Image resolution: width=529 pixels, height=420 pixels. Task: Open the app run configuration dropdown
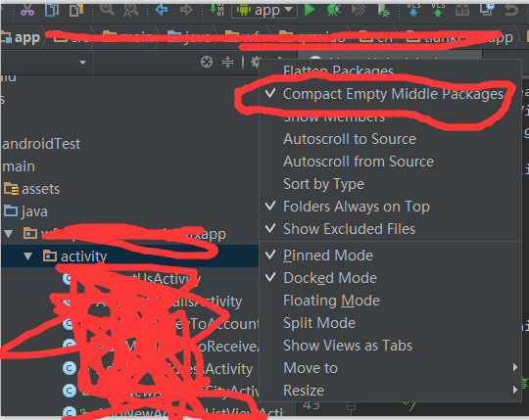[264, 10]
